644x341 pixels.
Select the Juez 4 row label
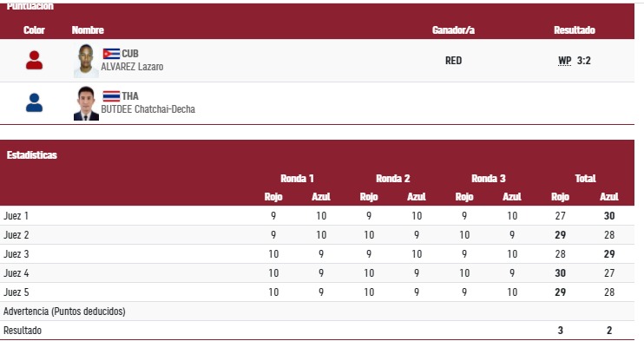click(x=16, y=273)
